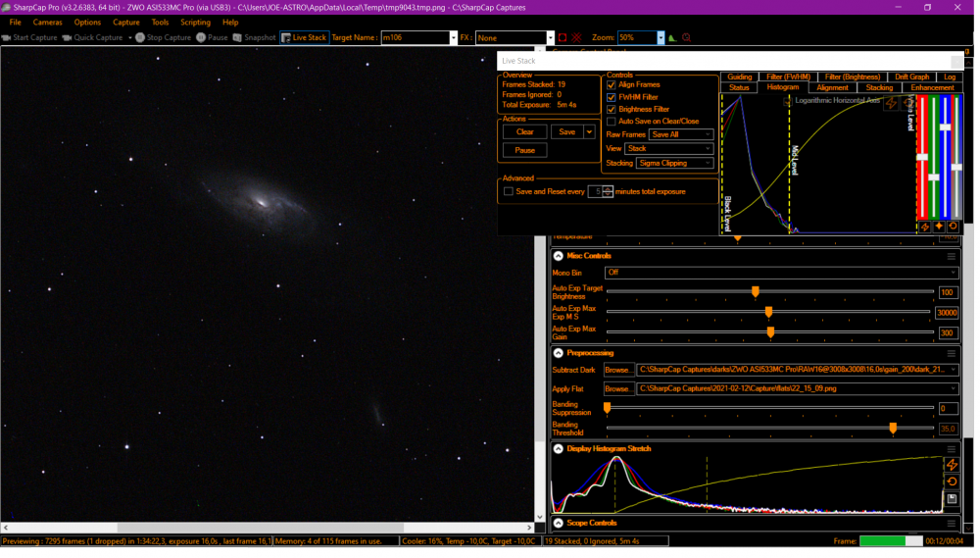Open the Mono Bin dropdown
Screen dimensions: 980x558
click(781, 273)
